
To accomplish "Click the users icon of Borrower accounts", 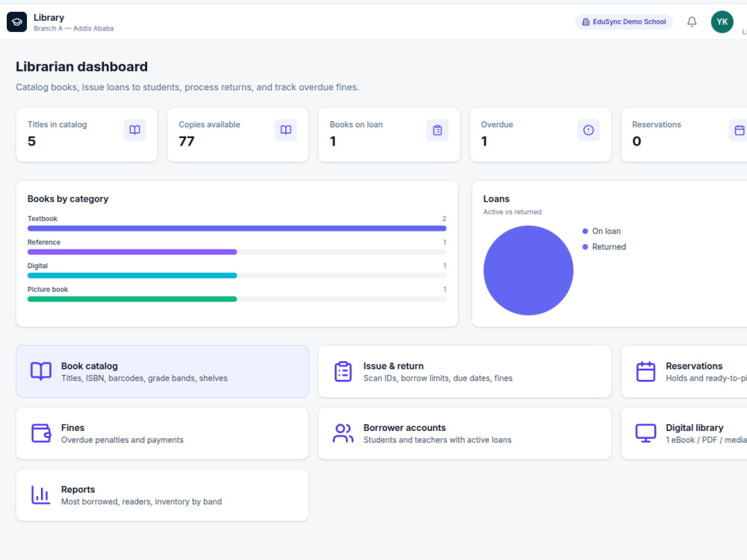I will (343, 433).
